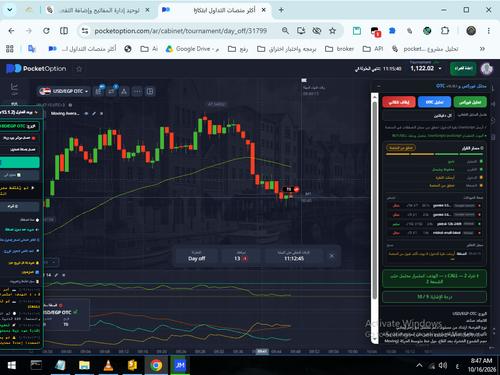
Task: Open the extension icon with red badge
Action: pyautogui.click(x=375, y=31)
